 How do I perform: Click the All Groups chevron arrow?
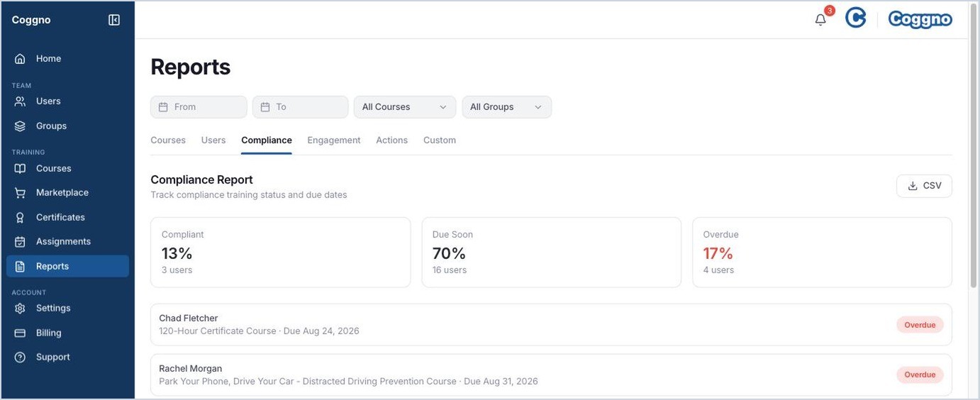(538, 107)
